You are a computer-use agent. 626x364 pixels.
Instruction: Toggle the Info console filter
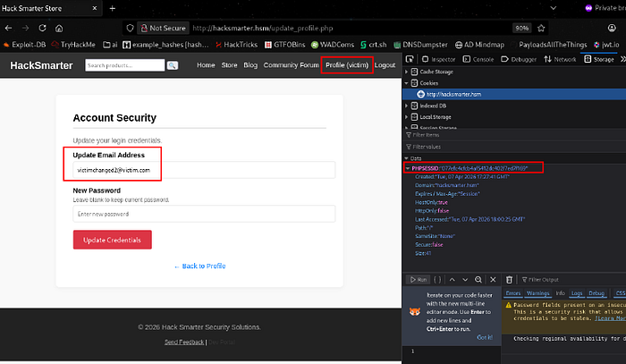click(x=560, y=293)
